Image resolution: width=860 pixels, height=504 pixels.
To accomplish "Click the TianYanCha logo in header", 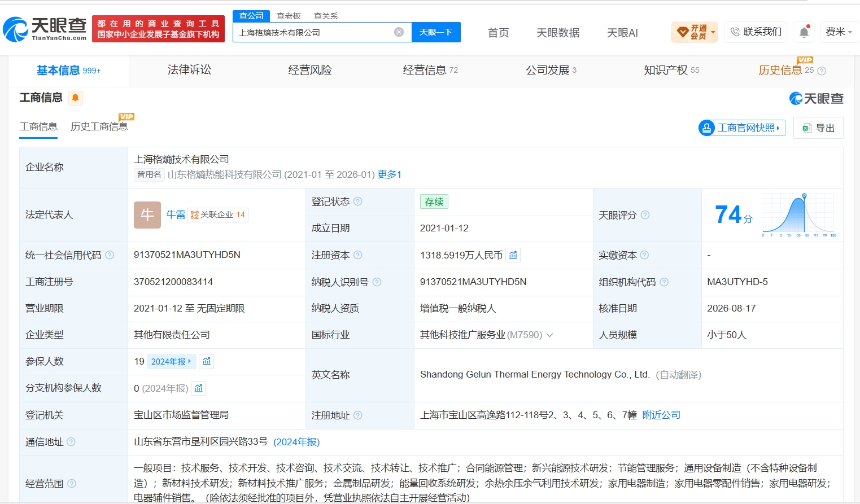I will click(45, 29).
